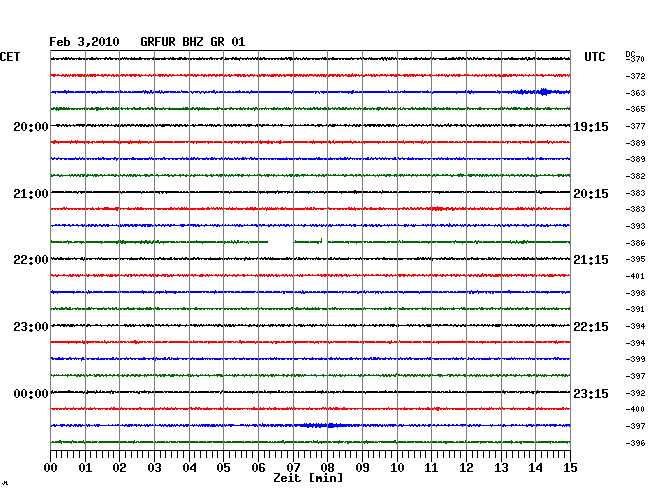This screenshot has width=650, height=494.
Task: Click the 21:15 UTC time label
Action: [x=591, y=260]
